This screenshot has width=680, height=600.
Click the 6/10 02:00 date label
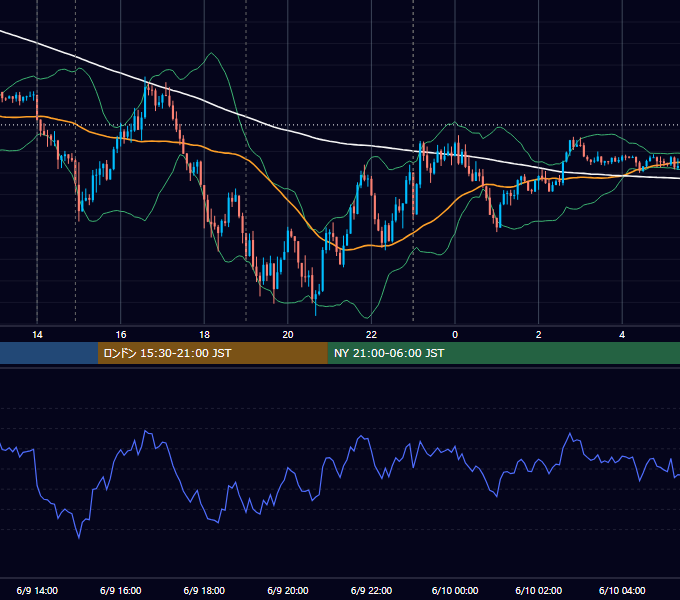point(539,590)
